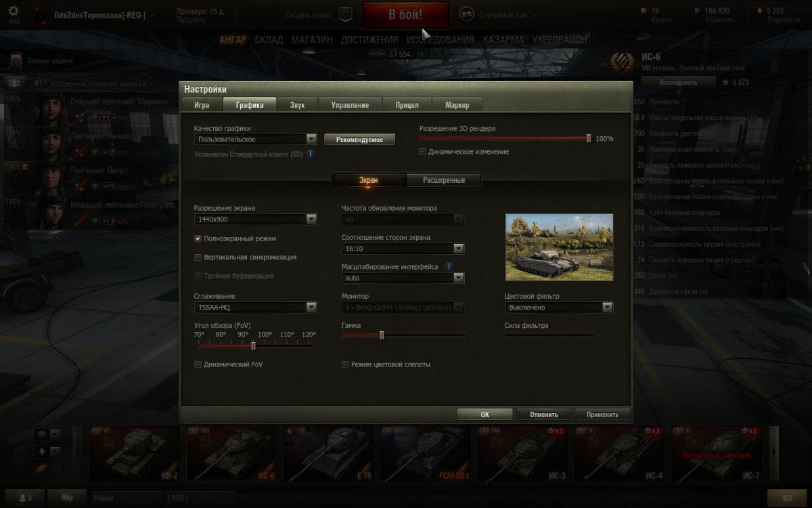Viewport: 812px width, 508px height.
Task: Click the notifications icon in bottom right corner
Action: pyautogui.click(x=788, y=498)
